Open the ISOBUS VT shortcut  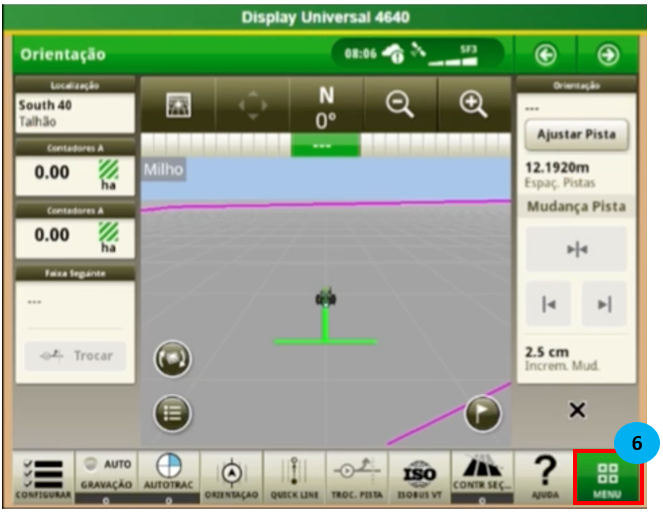(418, 476)
